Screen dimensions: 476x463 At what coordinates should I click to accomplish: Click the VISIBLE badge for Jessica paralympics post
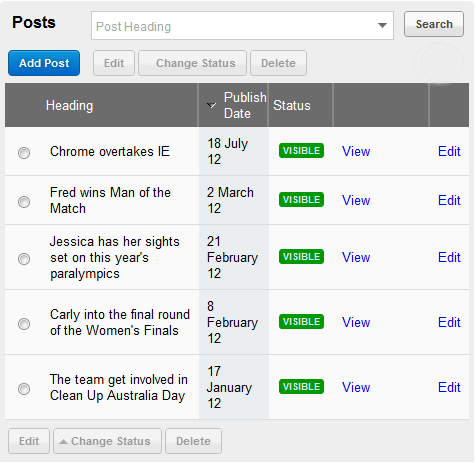tap(302, 257)
